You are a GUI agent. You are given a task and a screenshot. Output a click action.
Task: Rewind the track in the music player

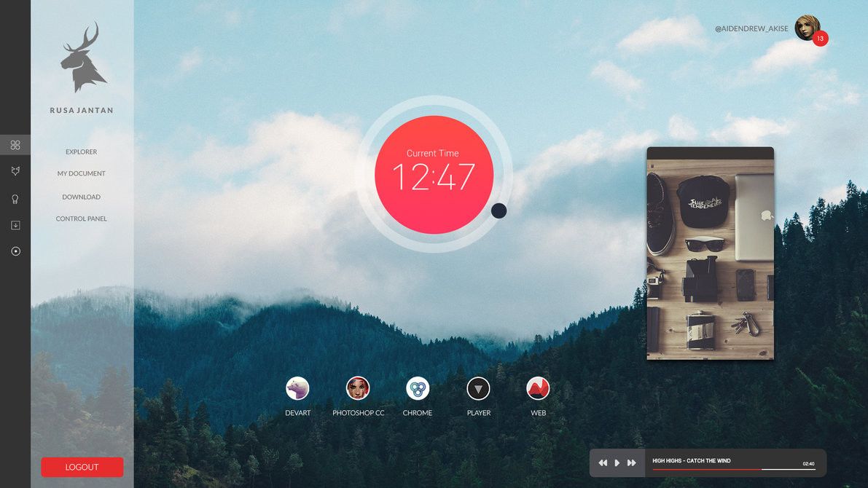[x=603, y=463]
